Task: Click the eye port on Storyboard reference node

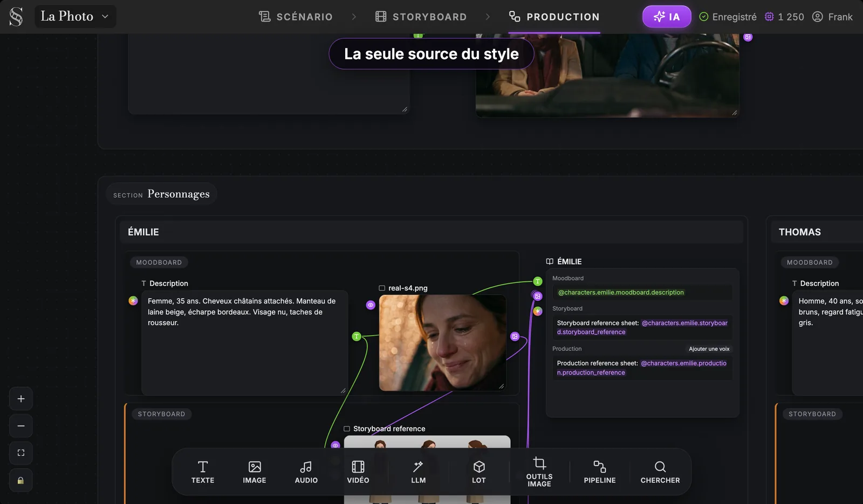Action: (335, 445)
